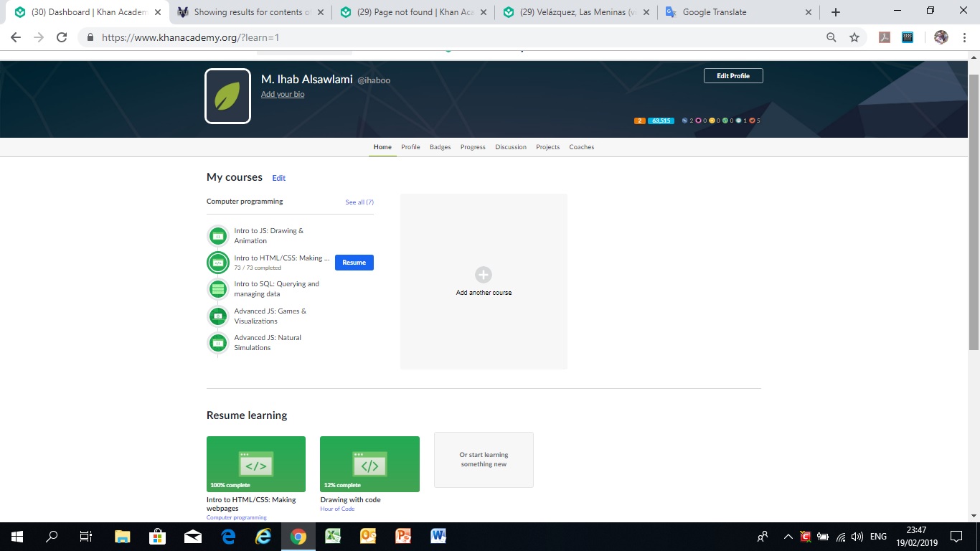The width and height of the screenshot is (980, 551).
Task: Click the ENG language indicator
Action: tap(878, 537)
